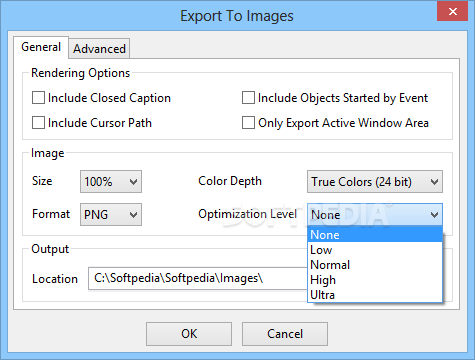Switch to the Advanced tab

click(x=99, y=49)
